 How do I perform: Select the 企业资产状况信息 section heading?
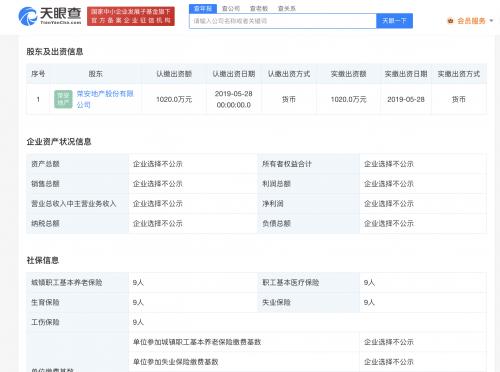[x=59, y=142]
